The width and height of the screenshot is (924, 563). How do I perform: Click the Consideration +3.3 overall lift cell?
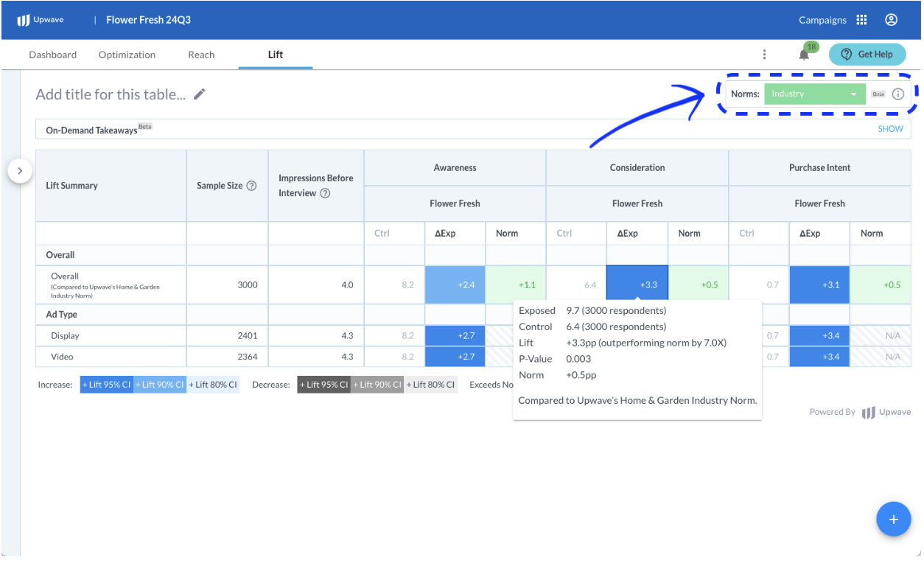tap(637, 284)
